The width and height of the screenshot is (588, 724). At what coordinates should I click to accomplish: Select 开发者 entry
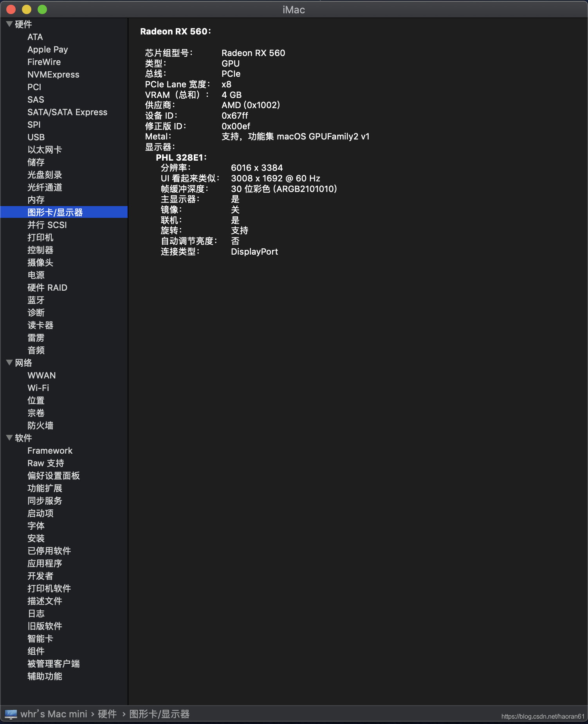40,576
